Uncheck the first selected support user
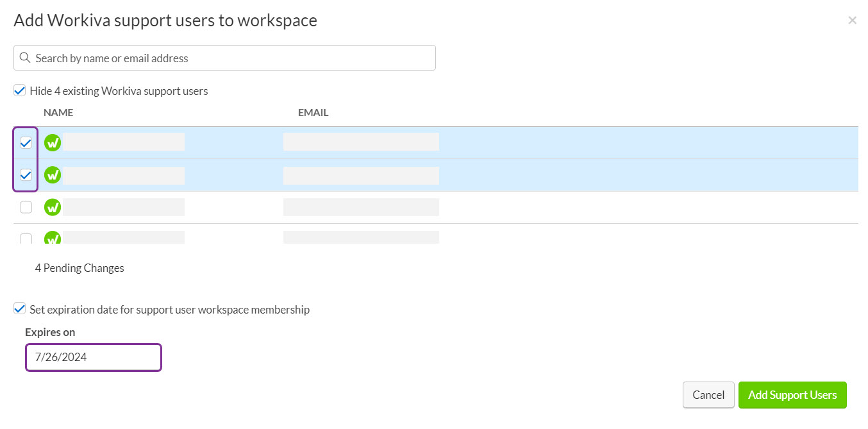Viewport: 868px width, 429px height. coord(25,142)
